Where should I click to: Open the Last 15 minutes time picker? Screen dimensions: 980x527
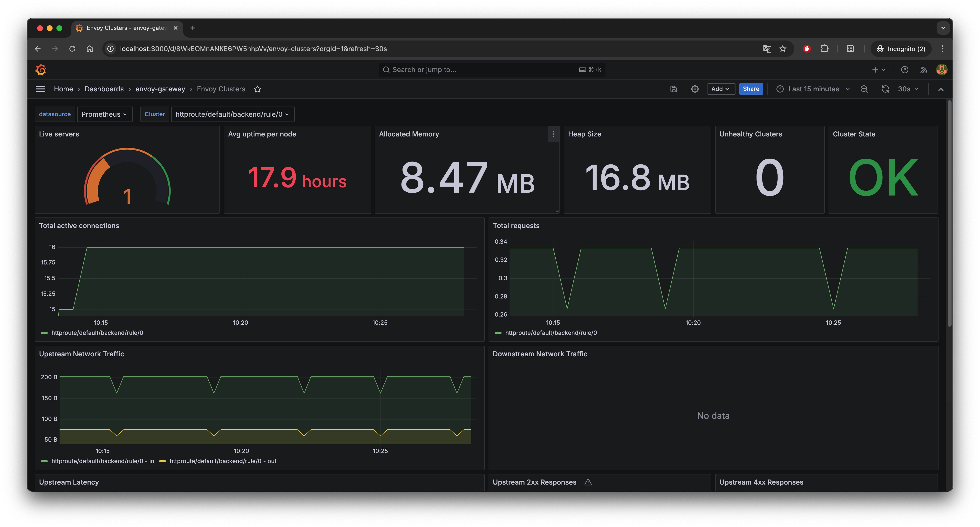pyautogui.click(x=813, y=89)
